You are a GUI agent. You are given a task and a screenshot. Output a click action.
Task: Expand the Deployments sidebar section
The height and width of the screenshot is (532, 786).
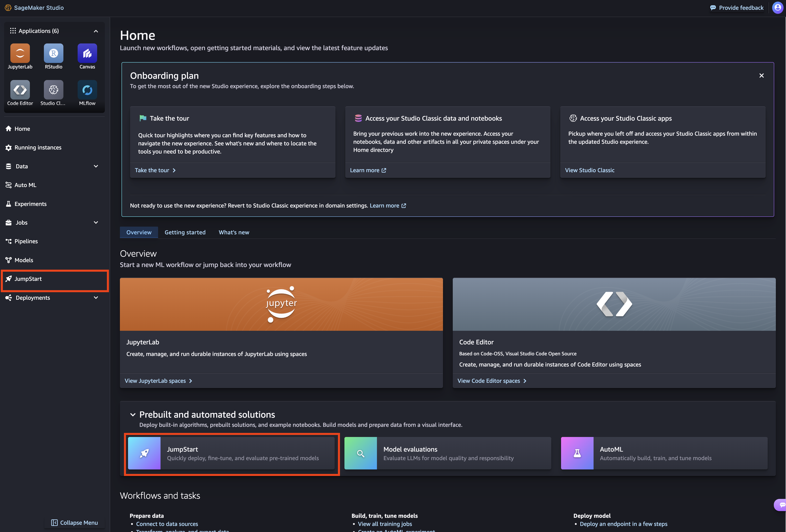click(x=96, y=298)
